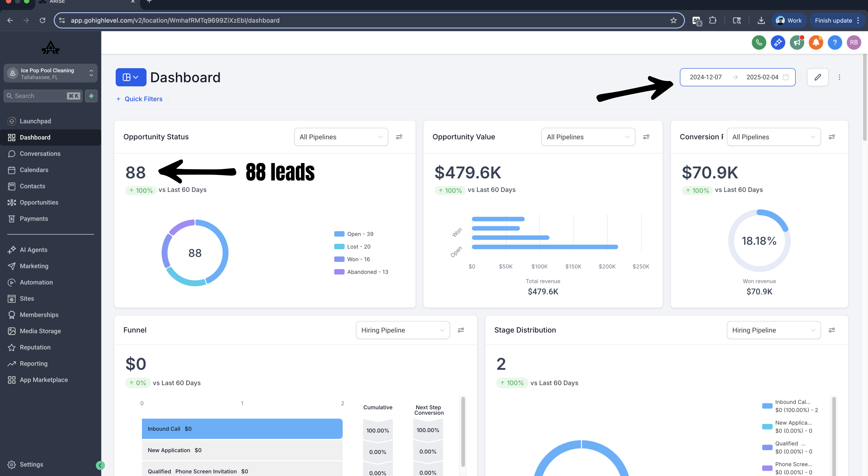Image resolution: width=868 pixels, height=476 pixels.
Task: Click the green lightning quick actions icon
Action: pyautogui.click(x=91, y=96)
